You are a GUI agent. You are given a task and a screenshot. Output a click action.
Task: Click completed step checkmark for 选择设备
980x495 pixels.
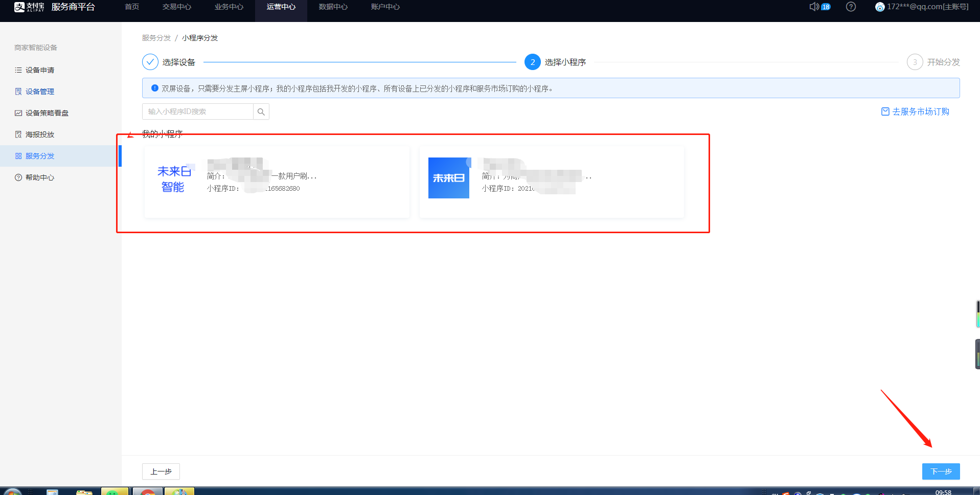[x=150, y=62]
